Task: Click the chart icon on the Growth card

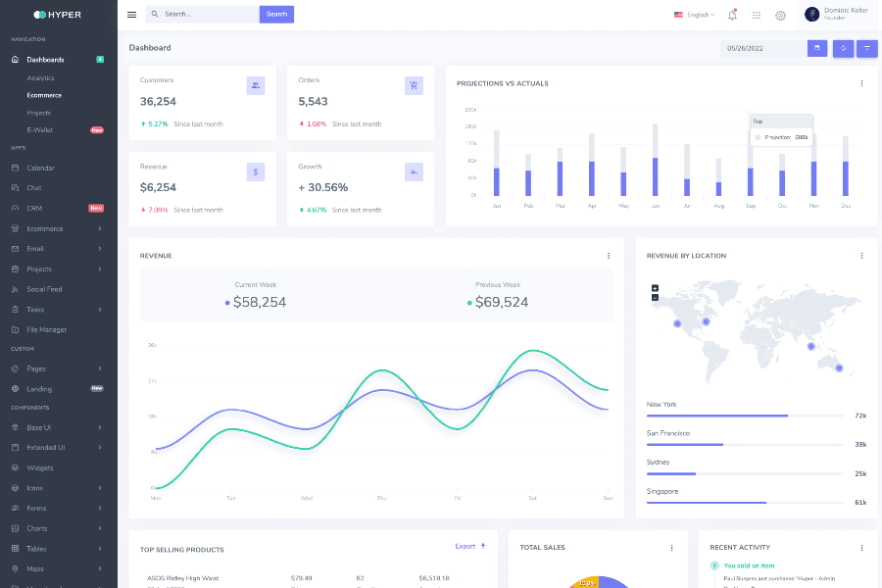Action: (414, 171)
